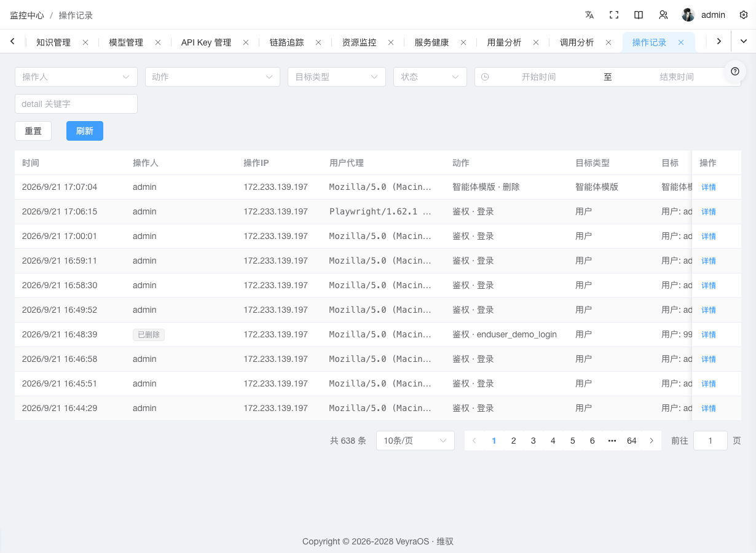This screenshot has height=553, width=756.
Task: Switch to the 服务健康 tab
Action: (431, 42)
